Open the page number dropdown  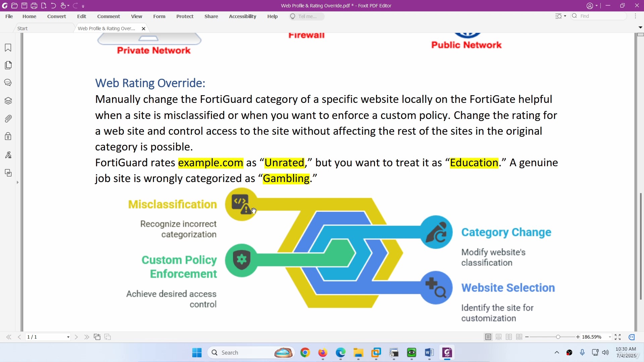[x=68, y=337]
